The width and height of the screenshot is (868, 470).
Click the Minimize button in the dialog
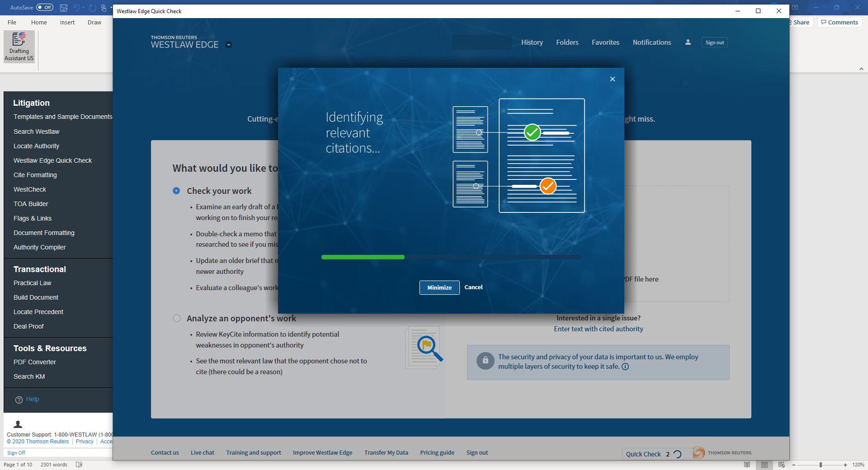click(x=439, y=287)
